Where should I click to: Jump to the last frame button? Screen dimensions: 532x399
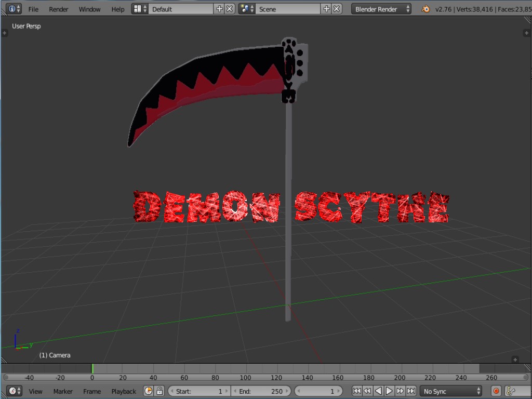pyautogui.click(x=411, y=391)
